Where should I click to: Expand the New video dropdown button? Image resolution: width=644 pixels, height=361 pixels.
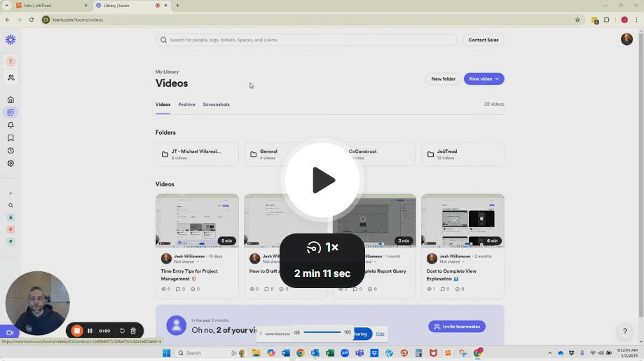coord(484,79)
